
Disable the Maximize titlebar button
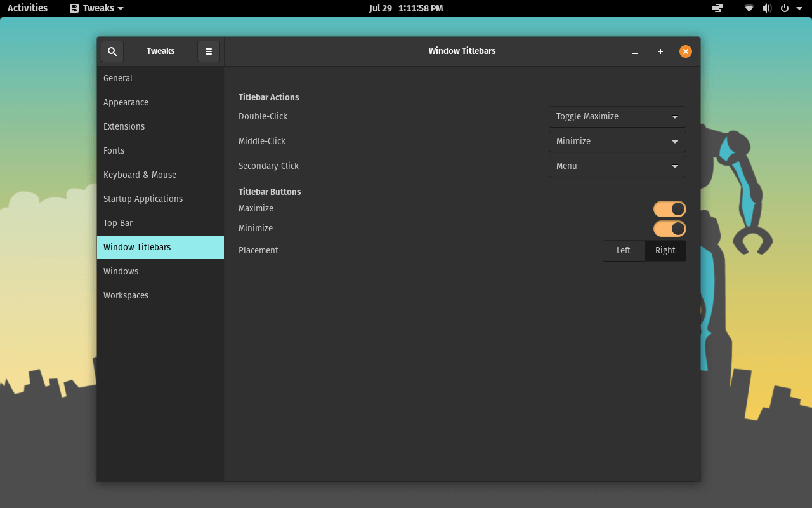[669, 208]
